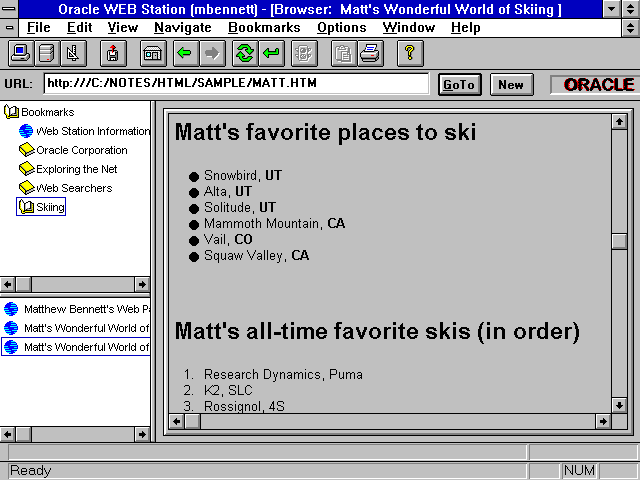Select Matthew Bennett's Web Page history entry
Image resolution: width=640 pixels, height=480 pixels.
[85, 309]
